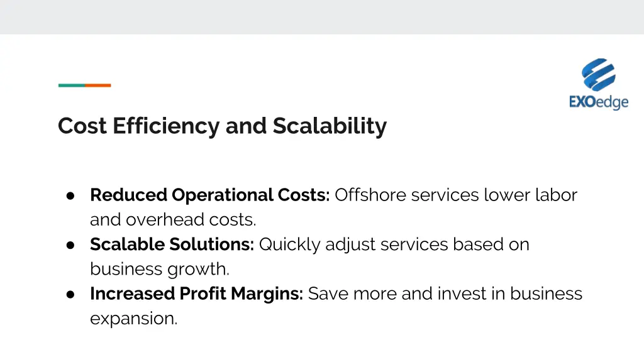The image size is (644, 362).
Task: Click the orange segment of the accent line
Action: pos(98,85)
